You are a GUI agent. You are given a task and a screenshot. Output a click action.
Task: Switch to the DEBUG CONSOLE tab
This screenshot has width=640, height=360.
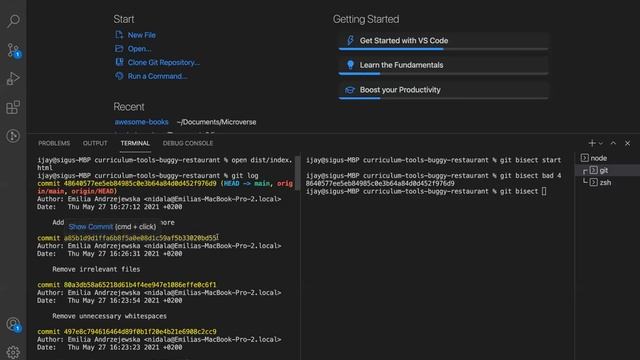tap(188, 143)
